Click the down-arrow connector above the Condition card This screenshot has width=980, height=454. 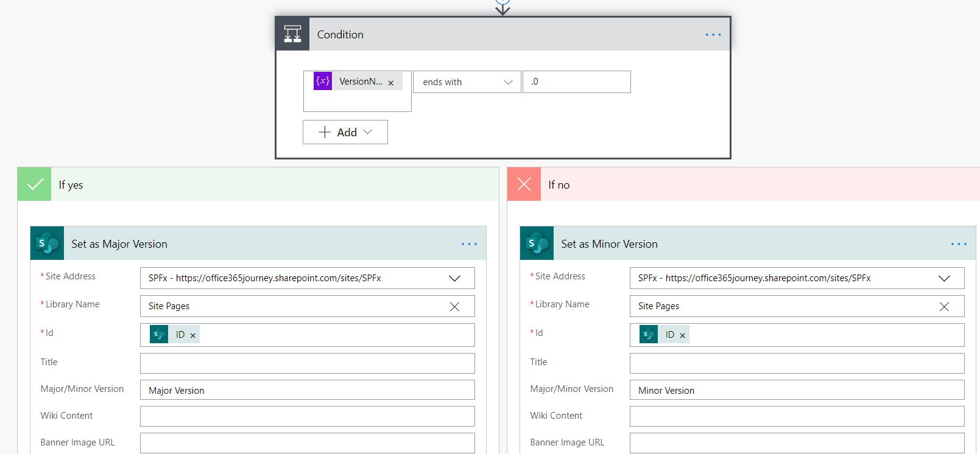click(x=502, y=7)
